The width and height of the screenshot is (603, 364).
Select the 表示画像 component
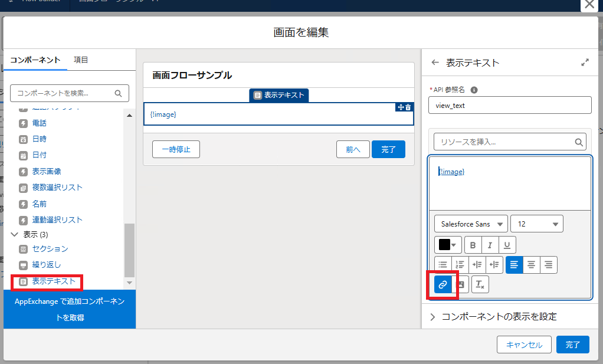click(x=46, y=172)
